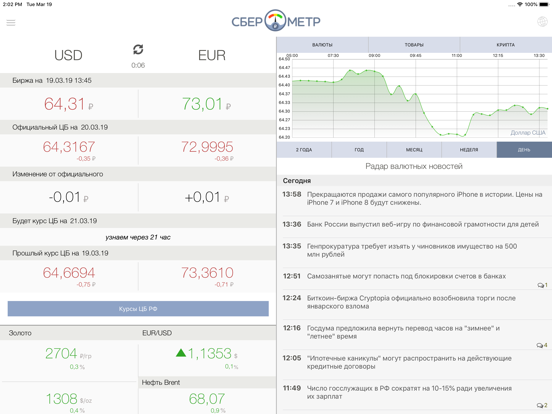Screen dimensions: 552x414
Task: Tap the узнаем через 21 час text
Action: [138, 237]
